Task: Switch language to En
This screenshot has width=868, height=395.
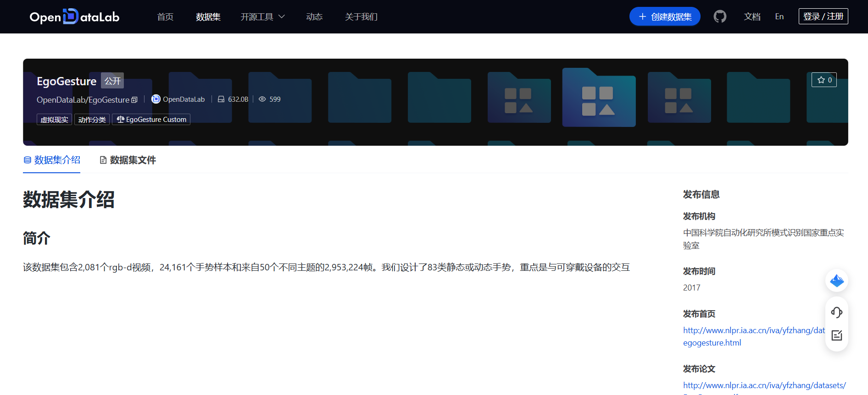Action: 779,16
